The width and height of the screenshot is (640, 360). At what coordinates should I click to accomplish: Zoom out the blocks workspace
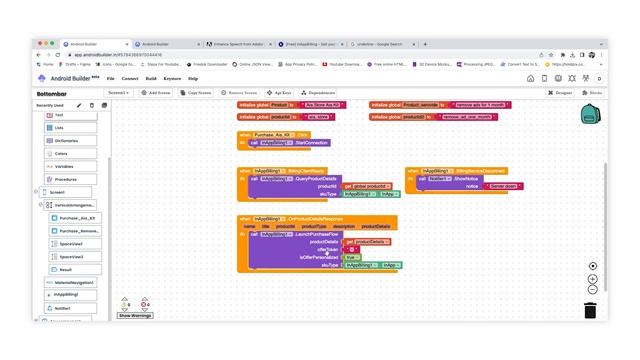click(593, 290)
